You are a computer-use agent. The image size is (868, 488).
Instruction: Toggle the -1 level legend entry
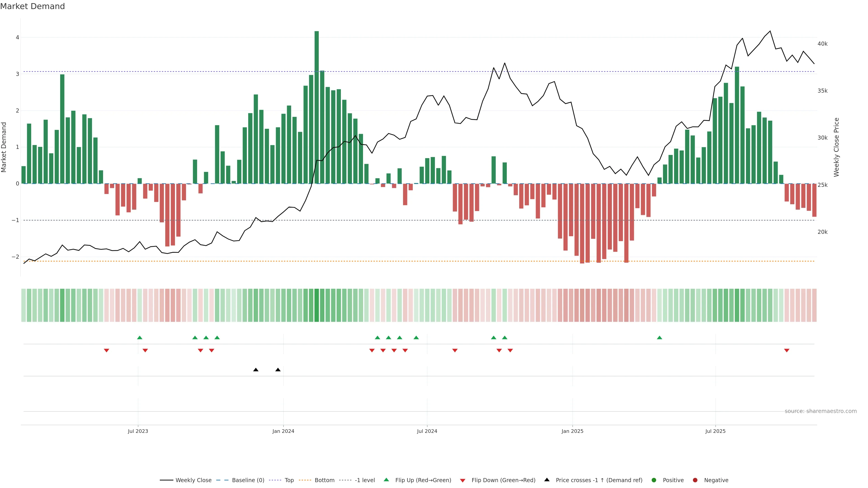pyautogui.click(x=365, y=480)
